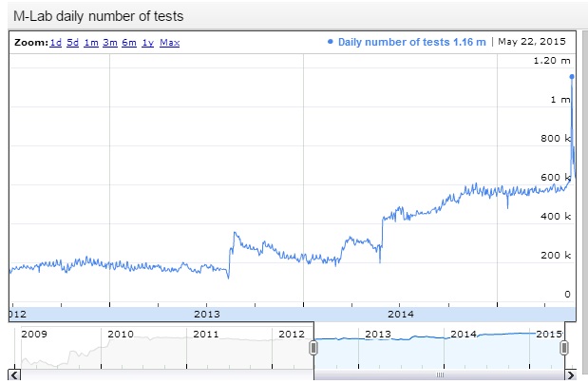Click 2013 in the overview selected range

(x=378, y=334)
